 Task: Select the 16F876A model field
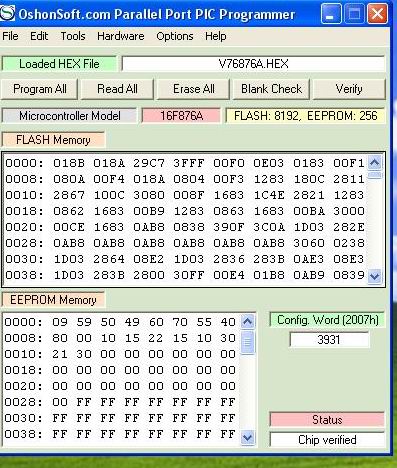[181, 116]
